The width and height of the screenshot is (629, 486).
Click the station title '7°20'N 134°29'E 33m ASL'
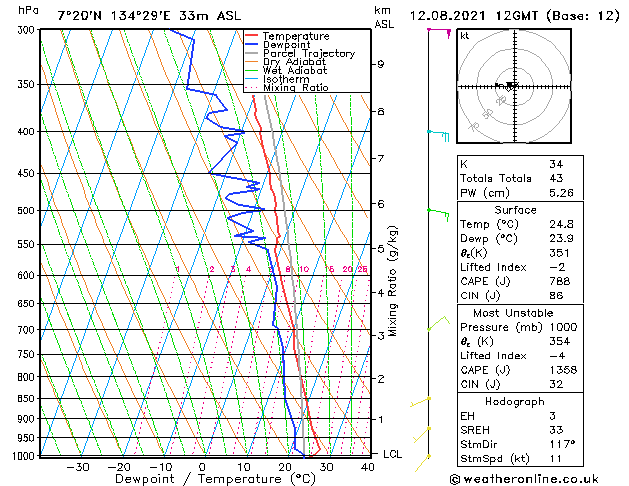click(x=149, y=16)
